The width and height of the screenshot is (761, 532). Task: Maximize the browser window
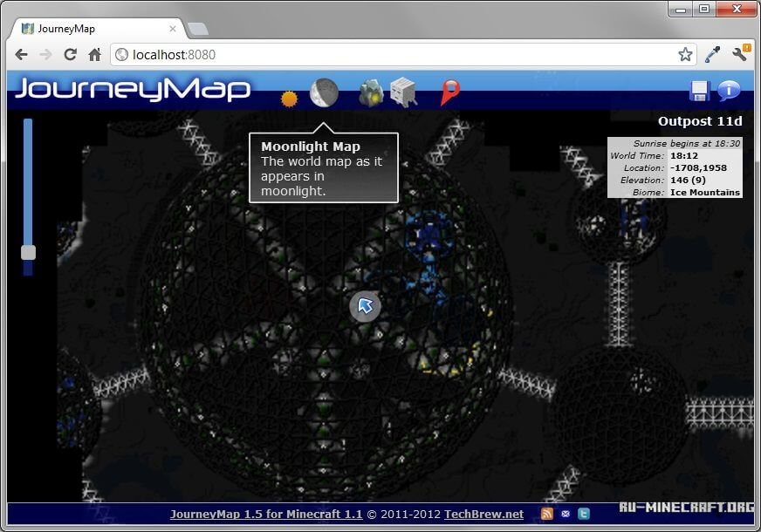(x=704, y=9)
